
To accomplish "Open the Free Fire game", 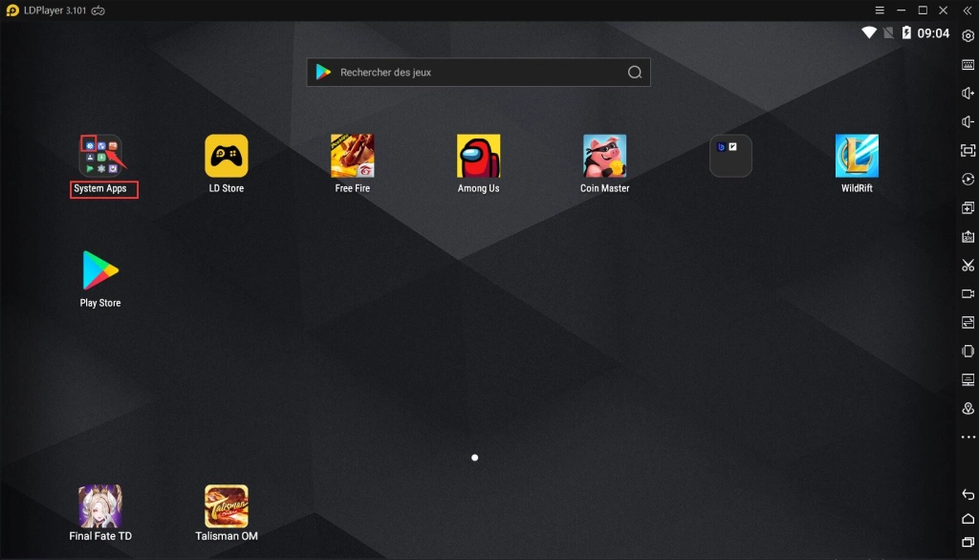I will (352, 156).
